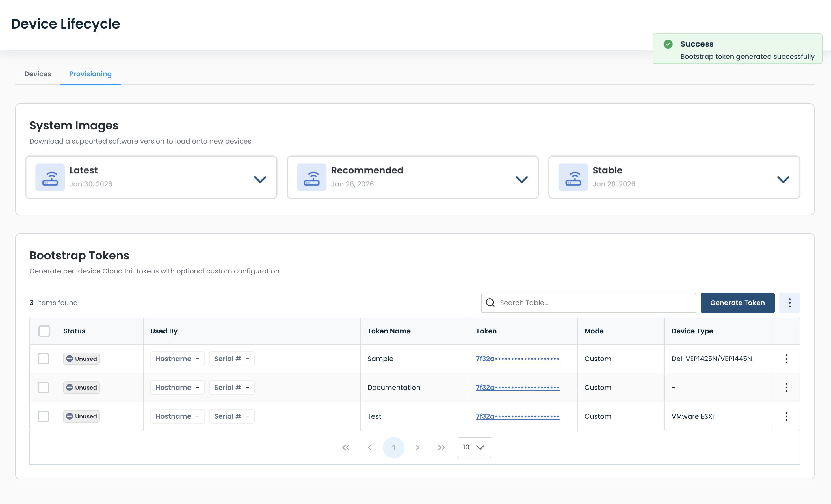Click the Serial # chip in the Documentation row
The image size is (831, 504).
(232, 388)
